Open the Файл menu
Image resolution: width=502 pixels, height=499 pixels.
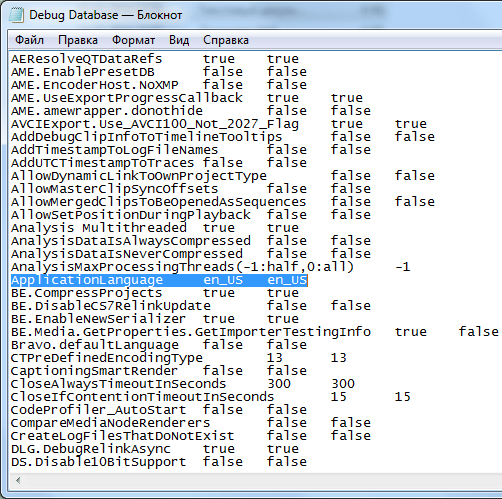click(x=29, y=40)
